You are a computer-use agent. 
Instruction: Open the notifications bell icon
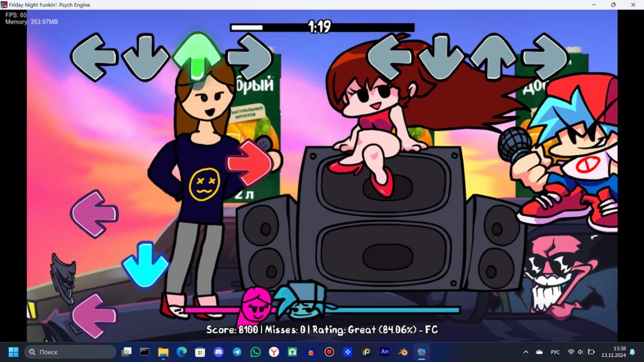tap(633, 352)
